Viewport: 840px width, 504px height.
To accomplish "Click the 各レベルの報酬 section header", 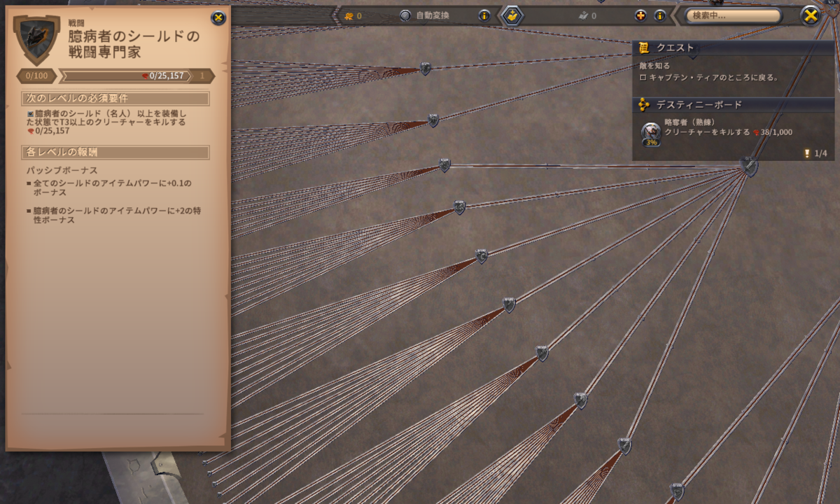I will click(x=115, y=152).
